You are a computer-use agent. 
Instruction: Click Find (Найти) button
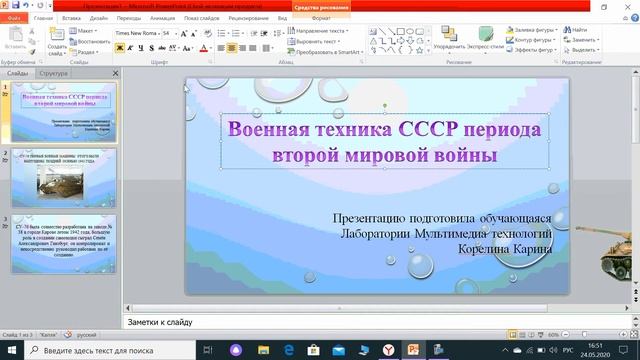click(x=576, y=30)
